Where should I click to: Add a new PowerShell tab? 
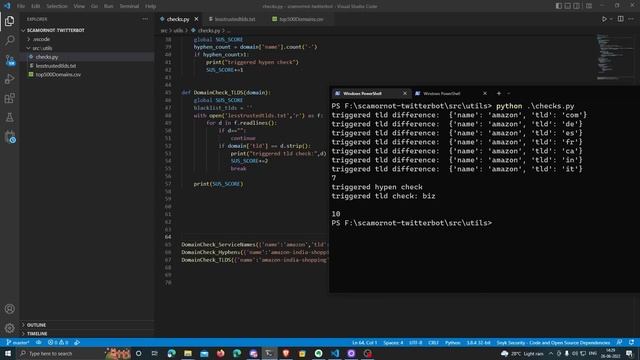tap(498, 93)
